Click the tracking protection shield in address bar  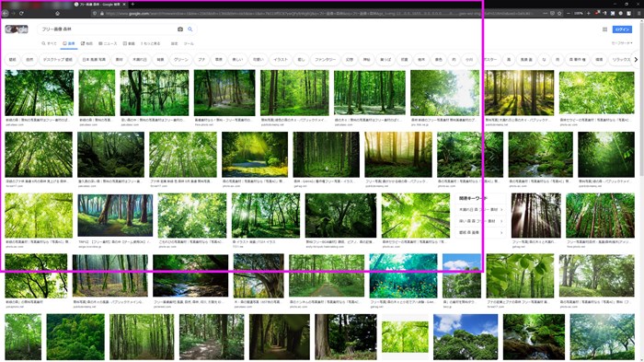pos(95,13)
